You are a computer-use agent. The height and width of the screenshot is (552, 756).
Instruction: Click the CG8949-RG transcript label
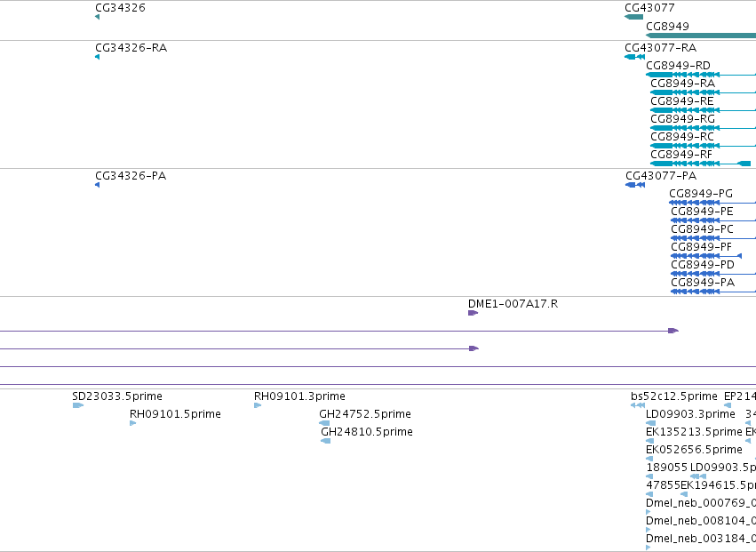683,119
